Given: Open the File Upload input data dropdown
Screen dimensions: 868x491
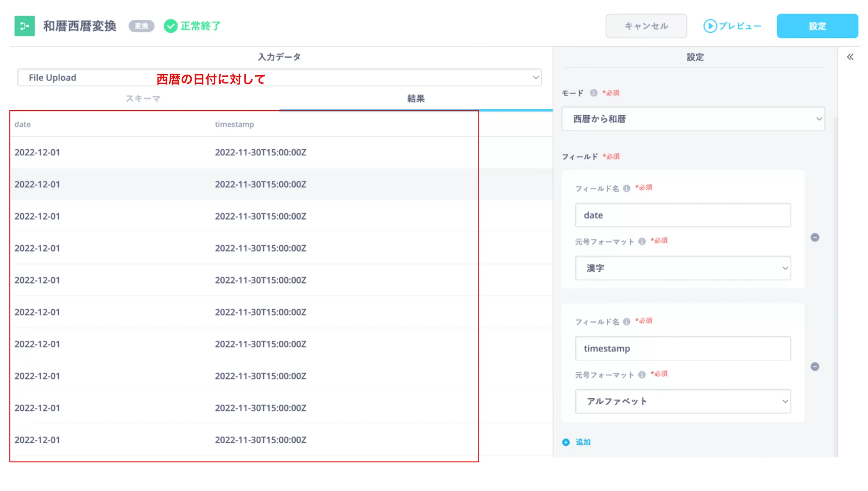Looking at the screenshot, I should tap(279, 78).
